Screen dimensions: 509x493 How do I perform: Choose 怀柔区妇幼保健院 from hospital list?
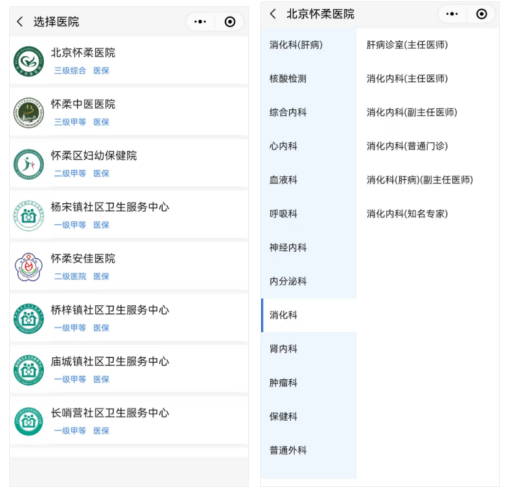click(129, 164)
